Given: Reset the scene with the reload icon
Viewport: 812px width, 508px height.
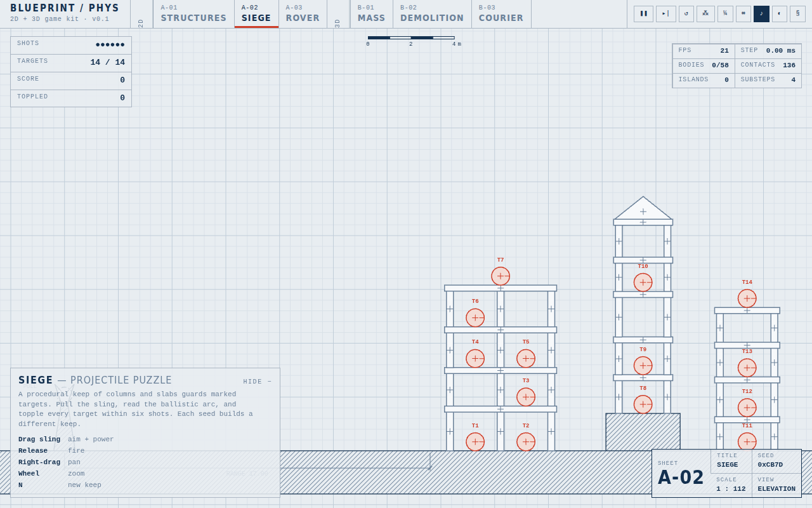Looking at the screenshot, I should [x=686, y=14].
